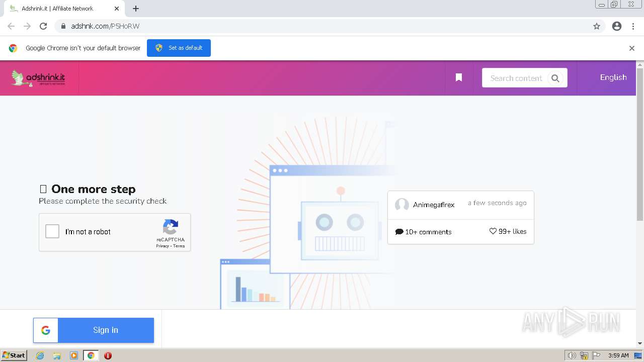Open reCAPTCHA Terms link
The width and height of the screenshot is (644, 362).
pos(179,246)
